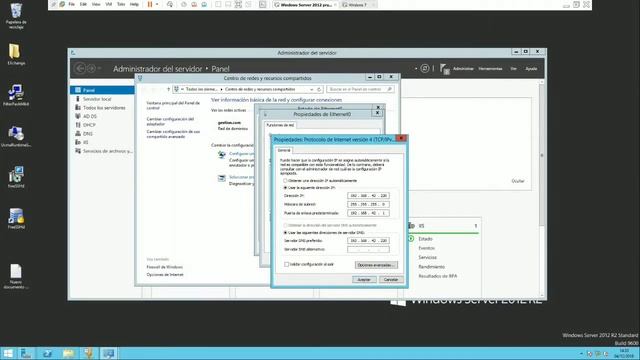Open VMware File menu

pyautogui.click(x=71, y=4)
